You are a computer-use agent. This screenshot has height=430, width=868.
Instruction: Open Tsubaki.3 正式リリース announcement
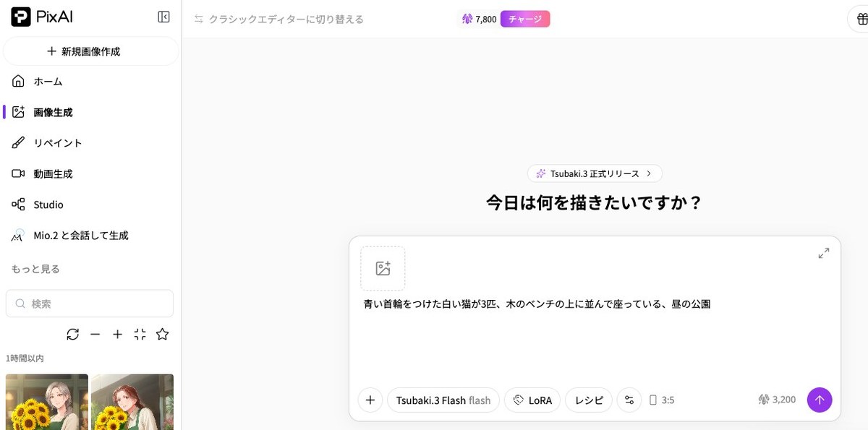click(x=595, y=173)
